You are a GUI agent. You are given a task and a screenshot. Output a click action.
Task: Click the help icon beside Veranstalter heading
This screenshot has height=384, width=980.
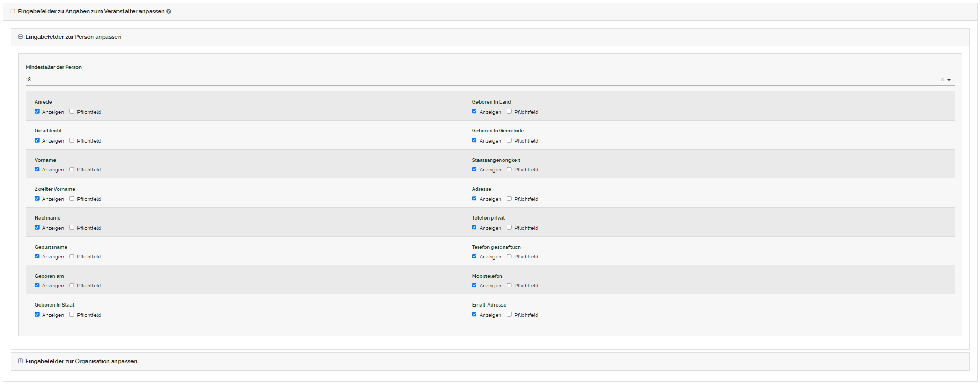(169, 11)
